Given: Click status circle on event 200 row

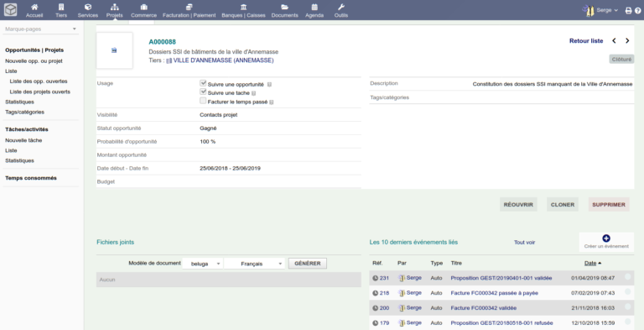Looking at the screenshot, I should (x=627, y=306).
